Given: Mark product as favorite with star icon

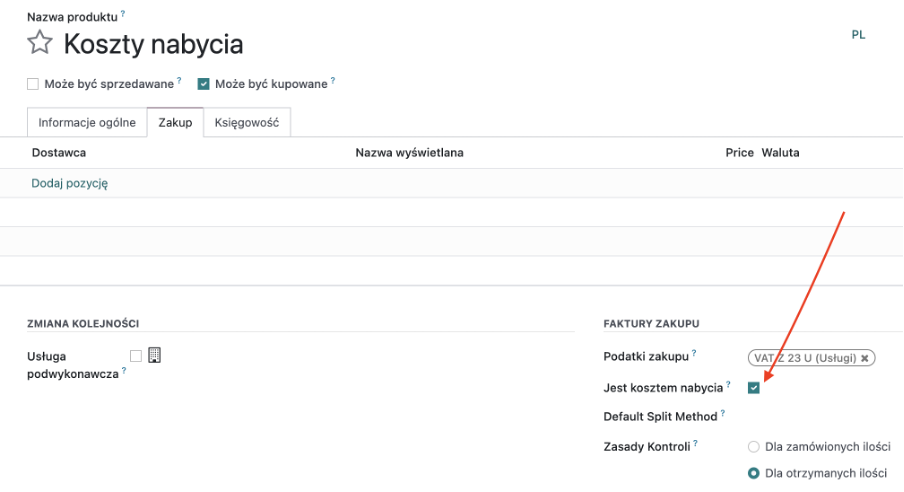Looking at the screenshot, I should [x=40, y=43].
